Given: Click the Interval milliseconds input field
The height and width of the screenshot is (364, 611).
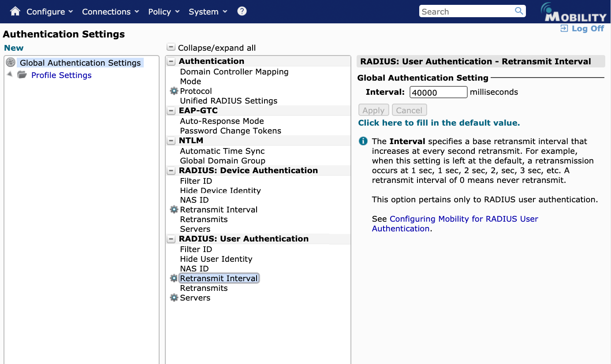Looking at the screenshot, I should click(438, 92).
